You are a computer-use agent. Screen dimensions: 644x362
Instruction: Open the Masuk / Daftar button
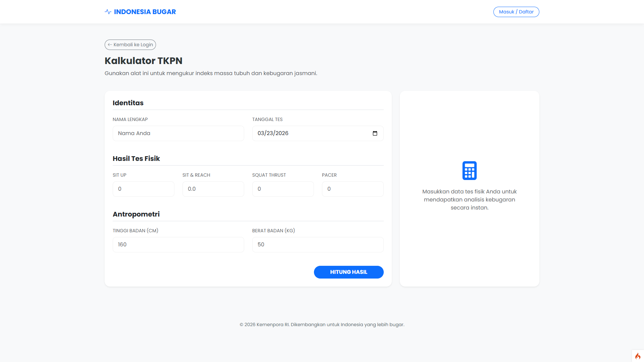click(516, 12)
